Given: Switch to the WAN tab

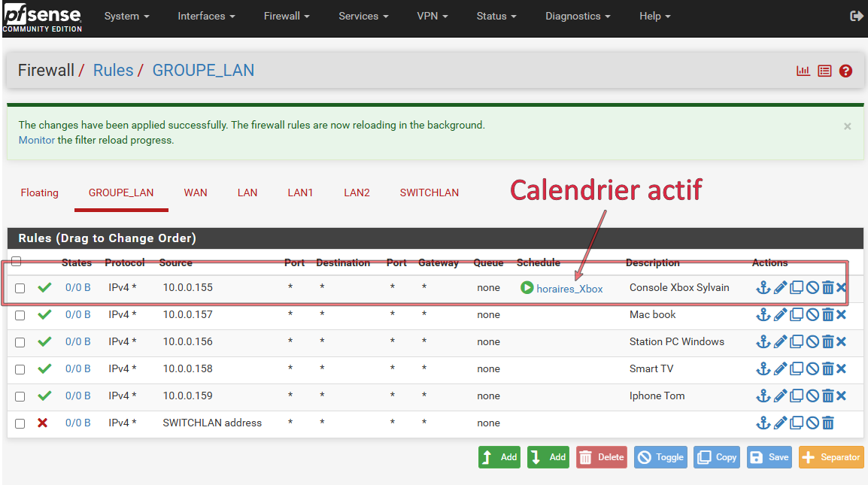Looking at the screenshot, I should point(196,192).
